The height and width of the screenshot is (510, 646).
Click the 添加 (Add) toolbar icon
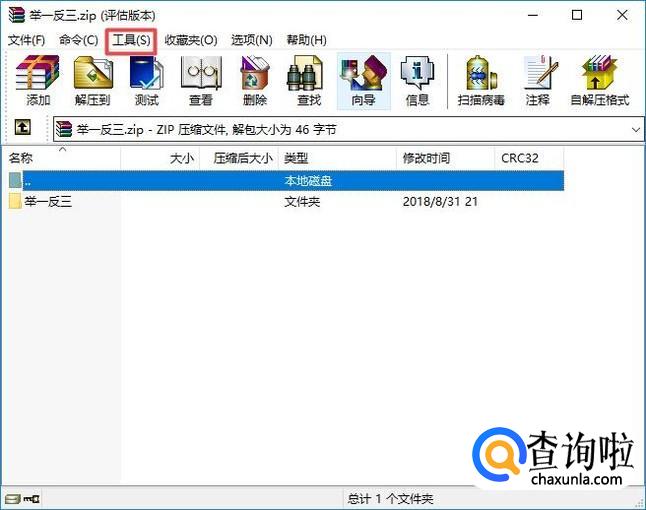click(37, 81)
